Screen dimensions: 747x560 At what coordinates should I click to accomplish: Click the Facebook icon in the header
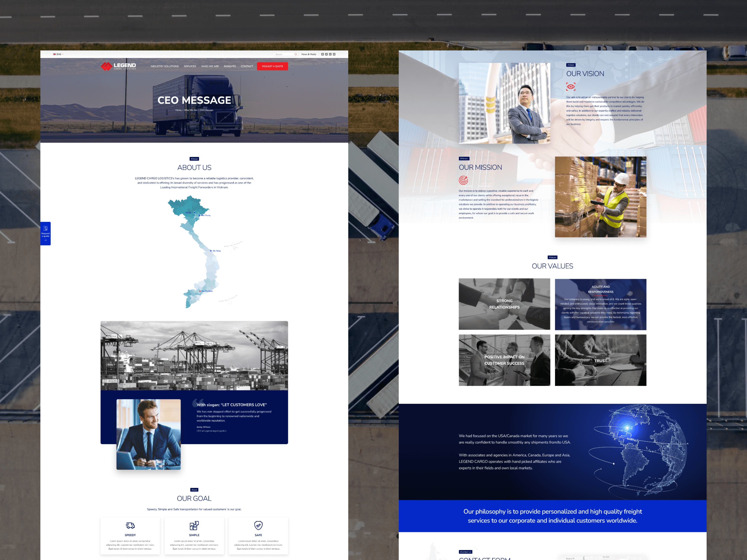click(x=323, y=54)
